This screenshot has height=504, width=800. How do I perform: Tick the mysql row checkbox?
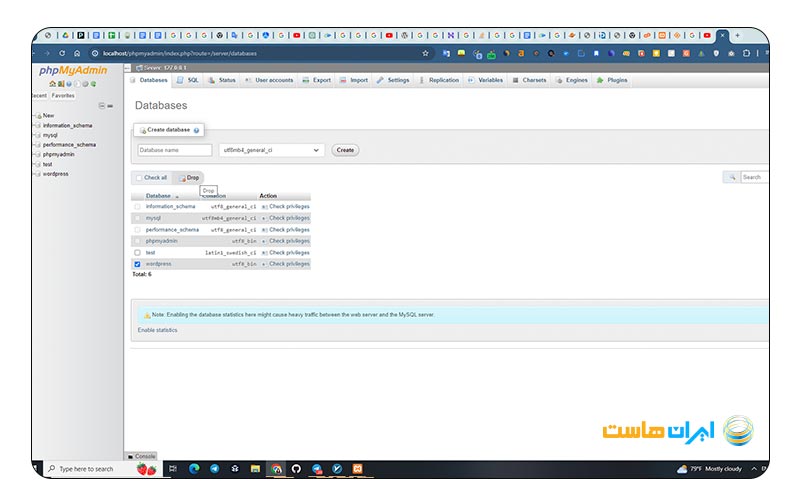click(137, 218)
